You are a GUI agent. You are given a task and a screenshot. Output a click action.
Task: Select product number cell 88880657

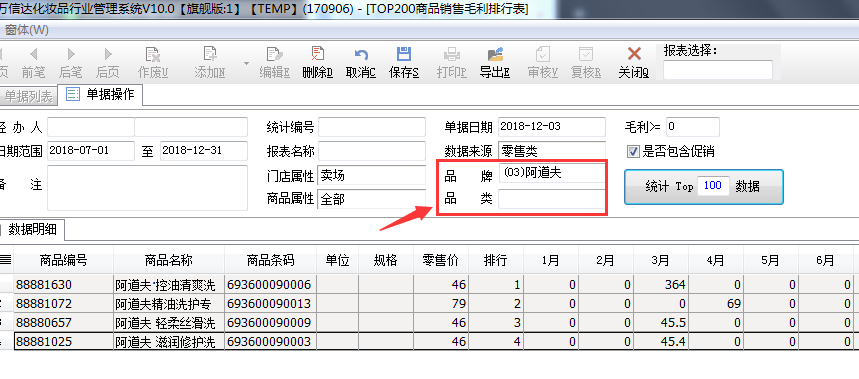pos(64,323)
